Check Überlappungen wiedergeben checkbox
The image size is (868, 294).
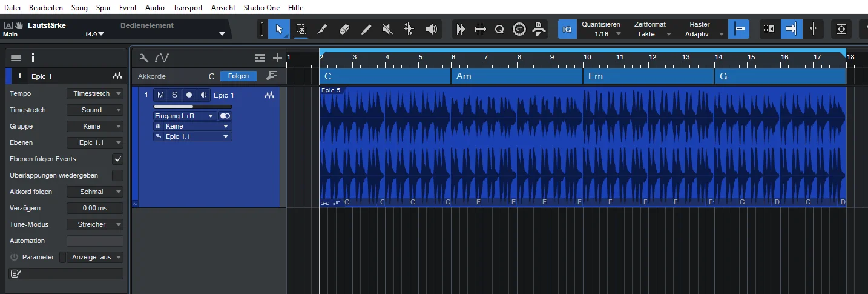117,175
